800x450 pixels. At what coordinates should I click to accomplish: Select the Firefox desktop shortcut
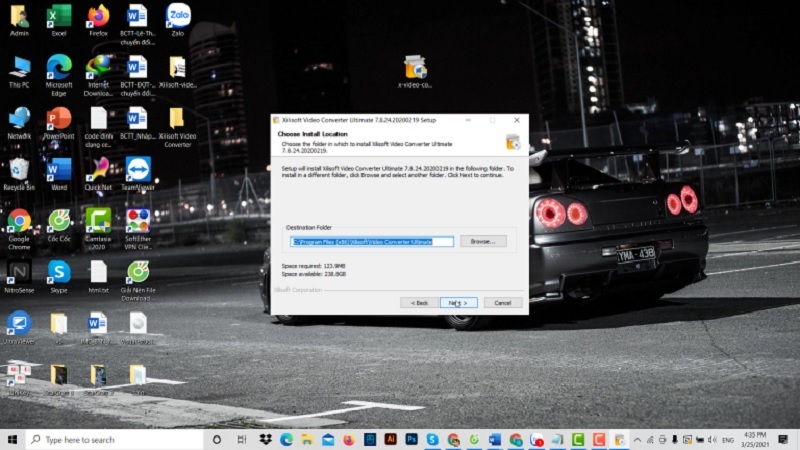point(98,17)
